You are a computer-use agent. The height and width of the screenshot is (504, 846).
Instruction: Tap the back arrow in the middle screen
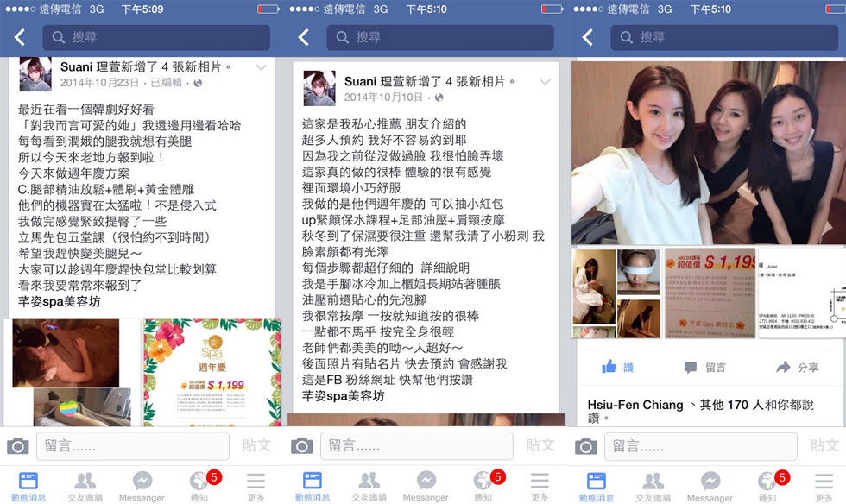(x=304, y=37)
